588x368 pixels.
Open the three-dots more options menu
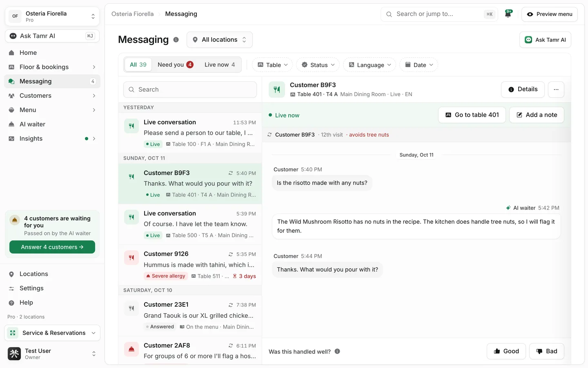tap(556, 89)
